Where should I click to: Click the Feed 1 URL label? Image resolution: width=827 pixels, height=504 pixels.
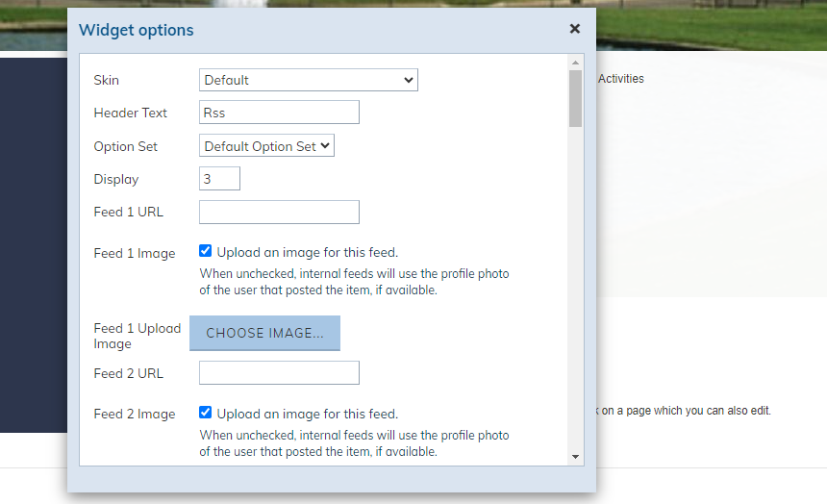point(129,213)
